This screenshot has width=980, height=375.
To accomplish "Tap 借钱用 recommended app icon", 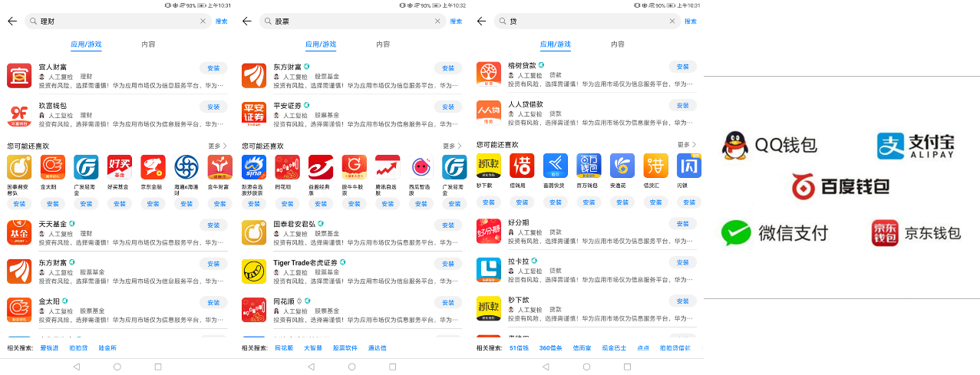I will [x=522, y=166].
